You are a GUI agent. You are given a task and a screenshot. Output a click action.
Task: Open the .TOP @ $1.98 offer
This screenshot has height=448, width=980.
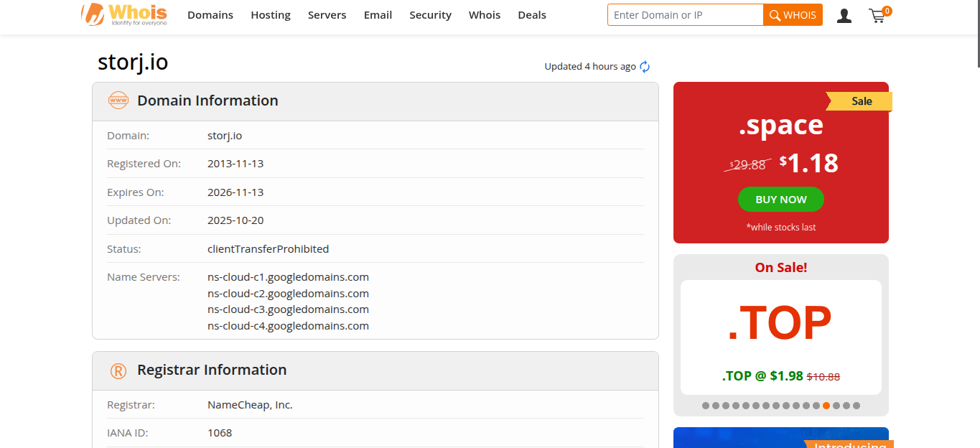point(781,376)
